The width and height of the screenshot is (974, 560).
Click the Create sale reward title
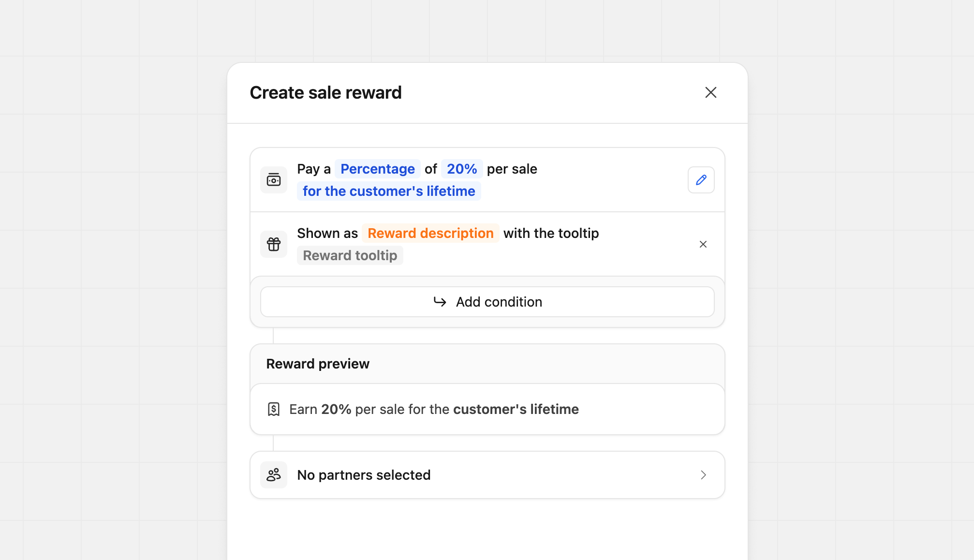tap(325, 92)
